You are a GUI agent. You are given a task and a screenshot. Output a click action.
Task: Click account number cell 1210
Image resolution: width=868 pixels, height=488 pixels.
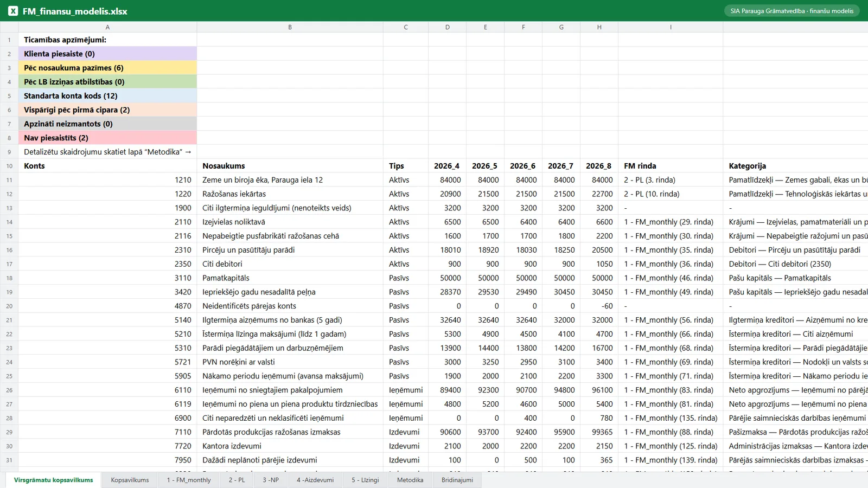pos(107,180)
